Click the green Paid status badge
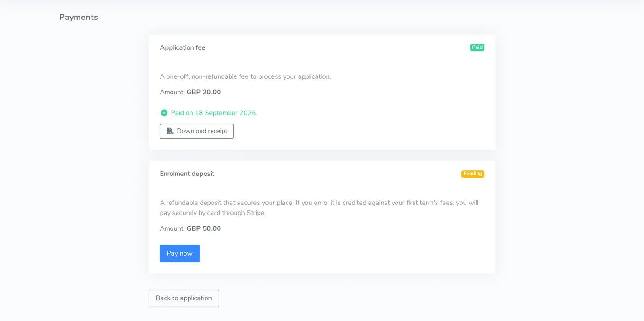 (x=477, y=47)
